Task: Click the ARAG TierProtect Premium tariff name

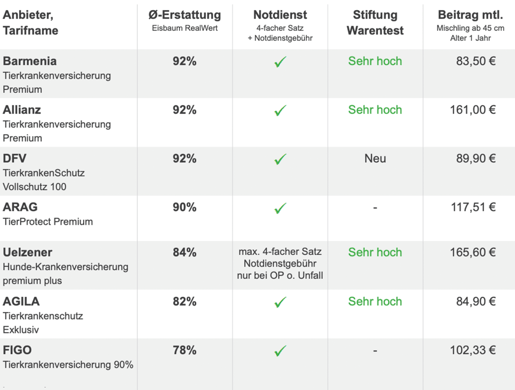Action: pyautogui.click(x=48, y=222)
